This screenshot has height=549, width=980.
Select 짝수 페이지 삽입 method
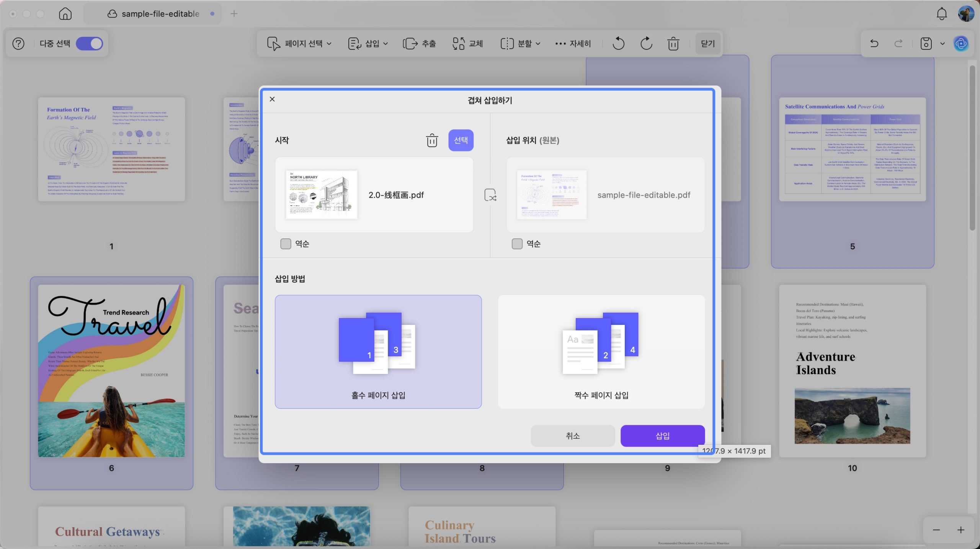pos(601,352)
